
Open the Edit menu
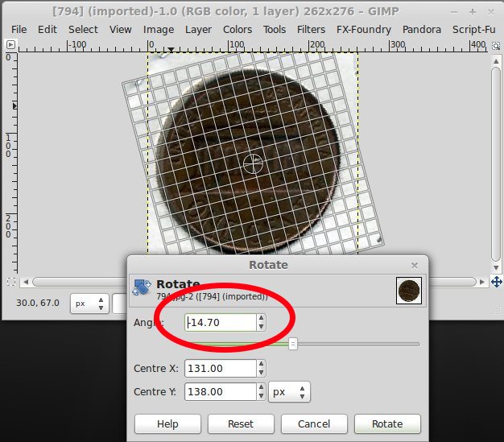[x=47, y=30]
